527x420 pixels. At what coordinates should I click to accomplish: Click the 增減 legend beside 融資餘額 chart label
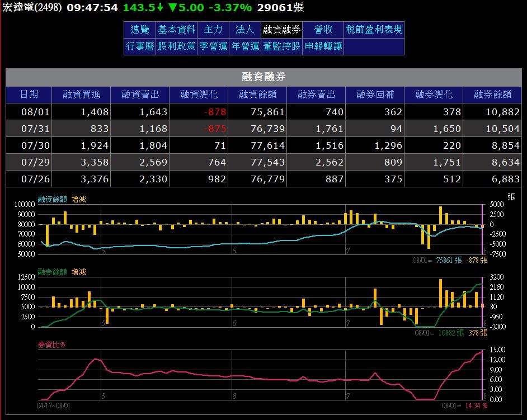coord(79,199)
